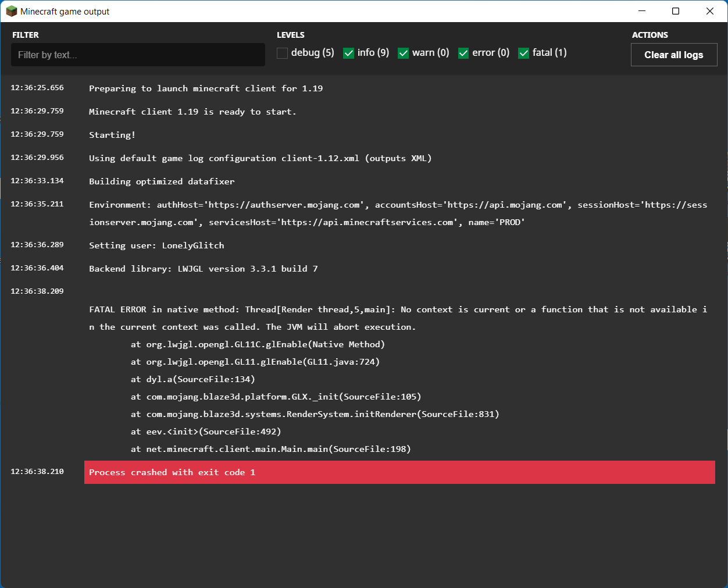Select the Environment authHost log line
The image size is (728, 588).
pos(398,213)
